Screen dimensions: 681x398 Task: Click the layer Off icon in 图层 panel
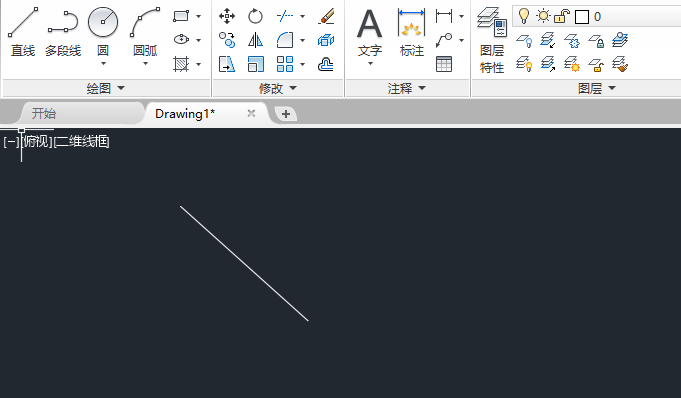click(524, 40)
